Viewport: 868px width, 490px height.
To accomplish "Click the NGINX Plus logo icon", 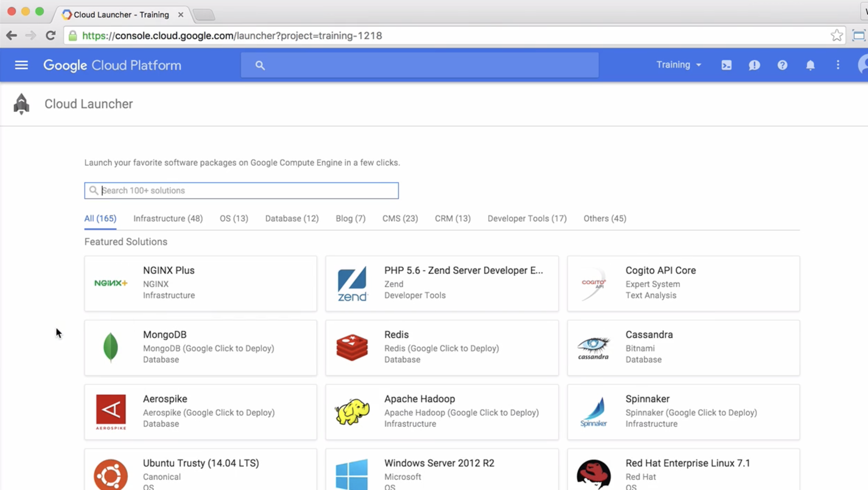I will click(111, 283).
